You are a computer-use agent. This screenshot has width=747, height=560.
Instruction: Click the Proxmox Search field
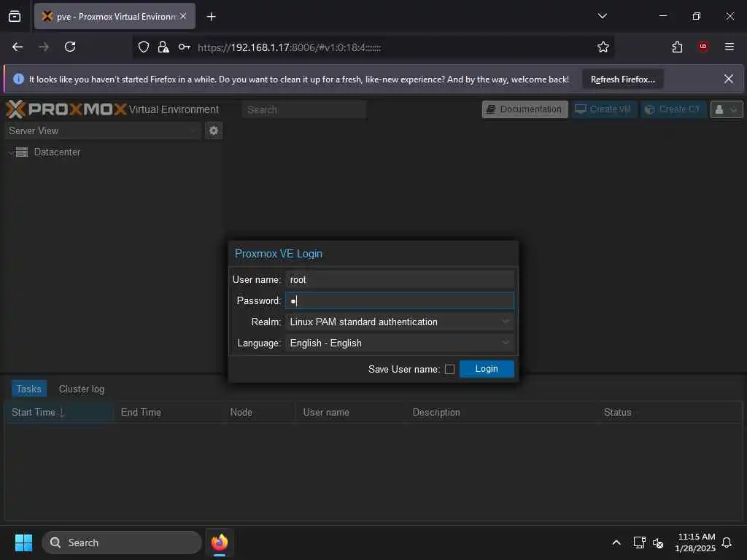pyautogui.click(x=304, y=109)
